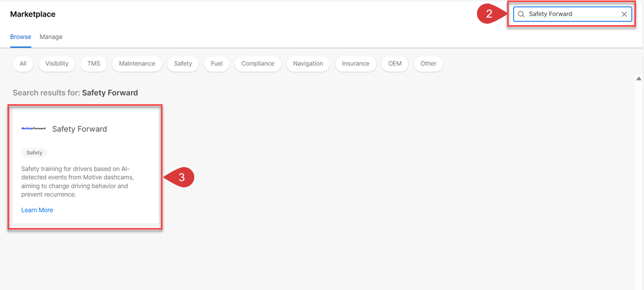Image resolution: width=644 pixels, height=290 pixels.
Task: Filter by Fuel category
Action: coord(217,63)
